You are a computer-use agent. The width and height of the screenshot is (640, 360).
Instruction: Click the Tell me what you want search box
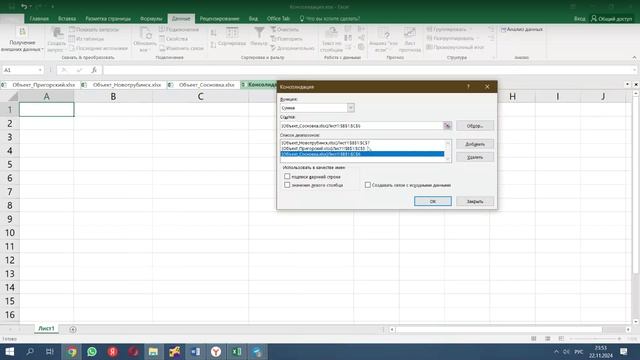[x=330, y=19]
